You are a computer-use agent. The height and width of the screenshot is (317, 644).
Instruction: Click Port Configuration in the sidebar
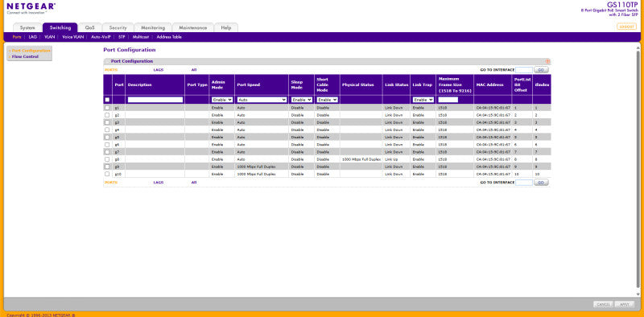(31, 51)
